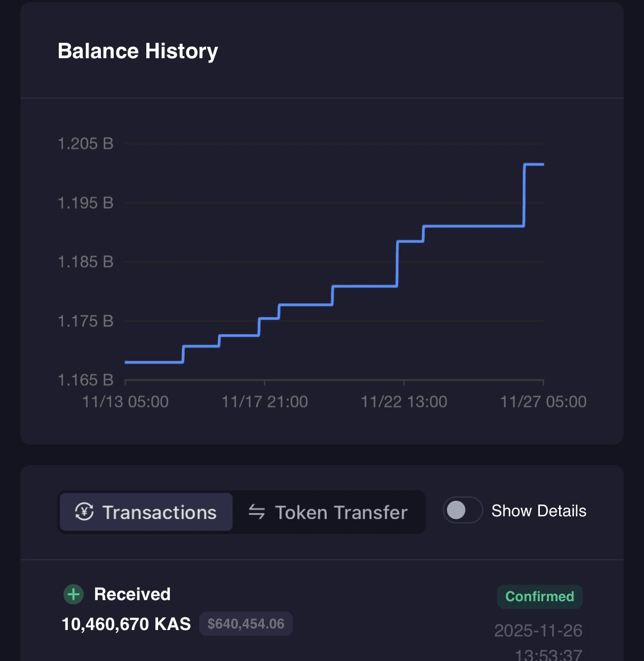The width and height of the screenshot is (644, 661).
Task: Click the 11/17 21:00 axis label
Action: pyautogui.click(x=265, y=402)
